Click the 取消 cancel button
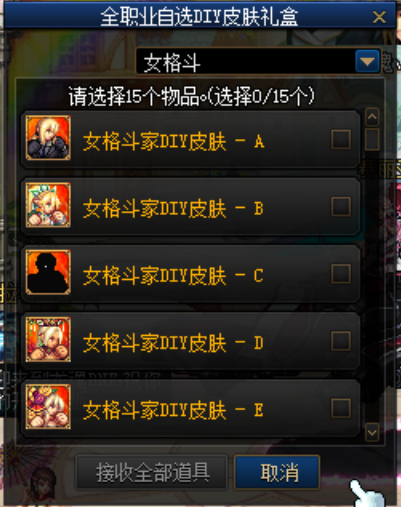This screenshot has width=401, height=507. point(277,472)
